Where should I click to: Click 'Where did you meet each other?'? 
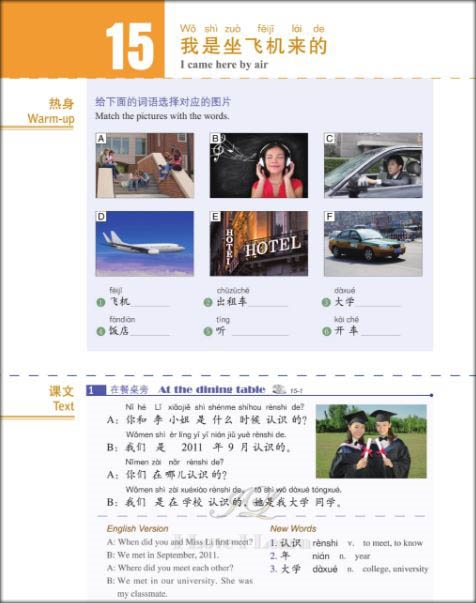176,568
